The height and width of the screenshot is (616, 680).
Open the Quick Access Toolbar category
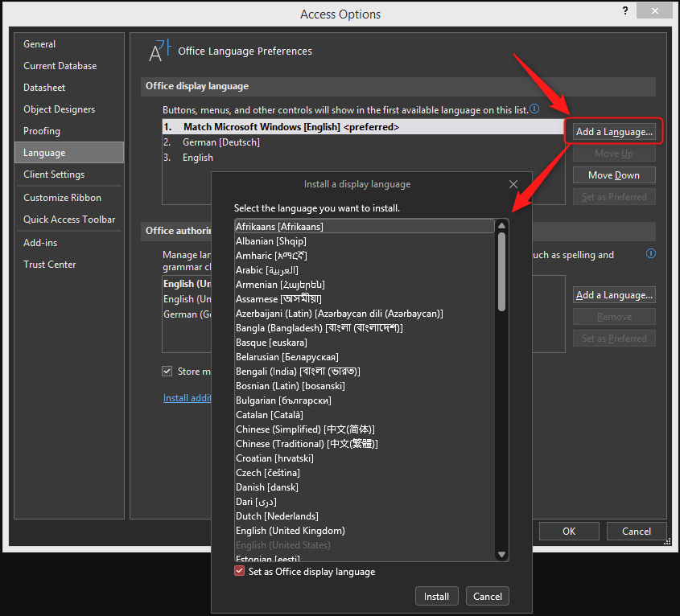(x=69, y=220)
